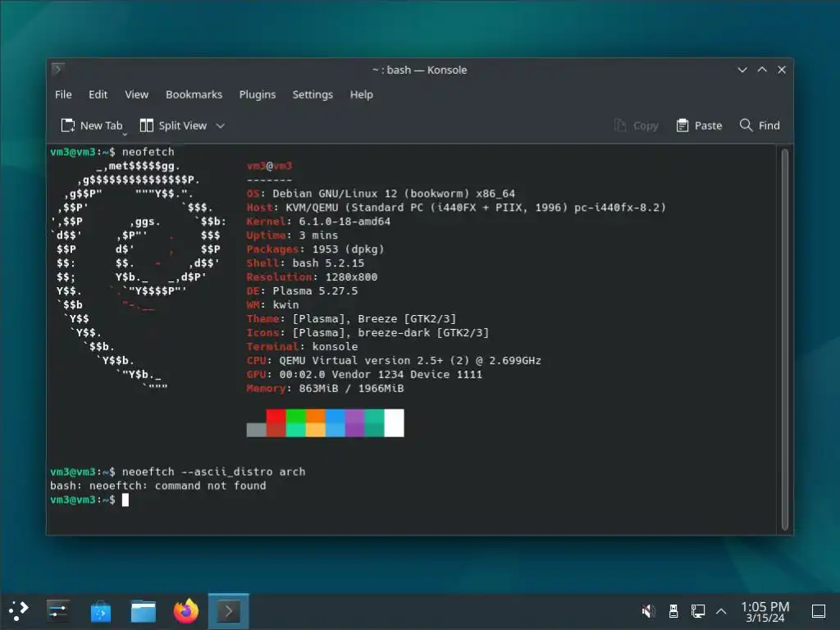
Task: Open Discover software center from taskbar
Action: coord(101,611)
